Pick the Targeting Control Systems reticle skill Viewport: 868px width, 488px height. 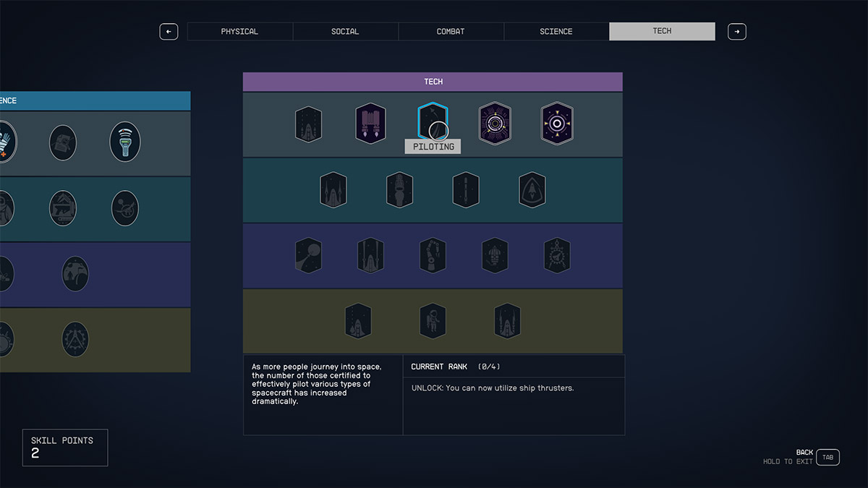pos(557,124)
